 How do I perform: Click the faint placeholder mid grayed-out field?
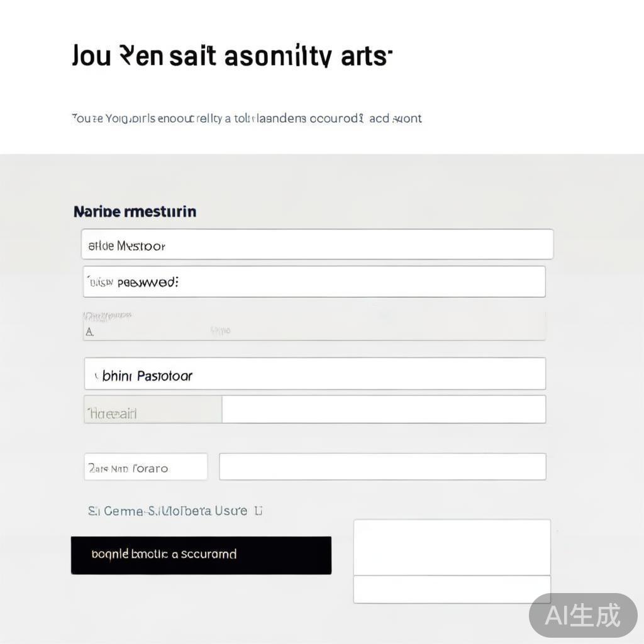tap(221, 330)
